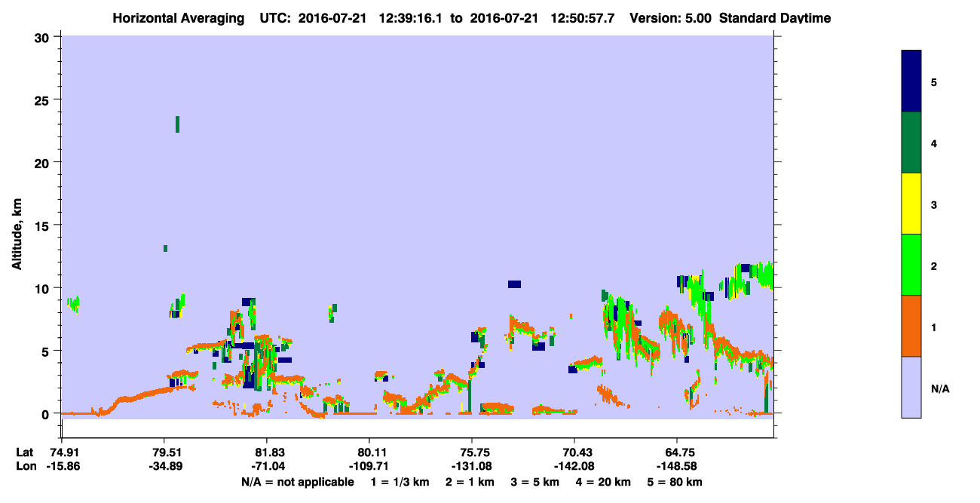This screenshot has width=980, height=503.
Task: Click the end time '12:50:57.7'
Action: pyautogui.click(x=581, y=17)
